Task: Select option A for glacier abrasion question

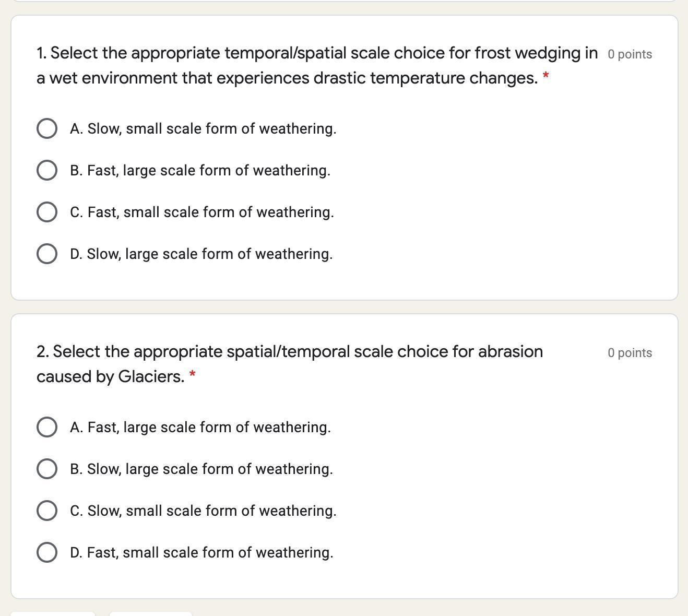Action: tap(47, 427)
